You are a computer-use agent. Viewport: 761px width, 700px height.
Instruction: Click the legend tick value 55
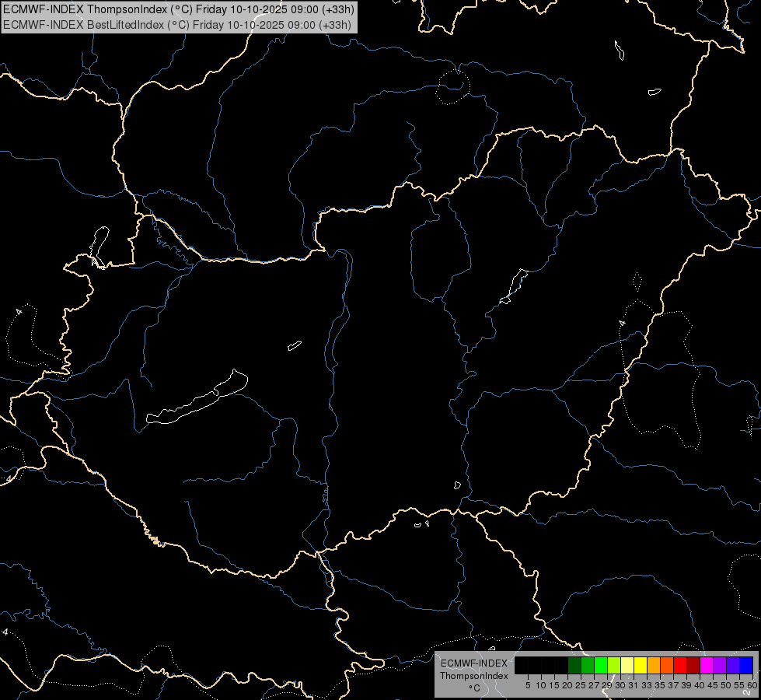[x=739, y=685]
